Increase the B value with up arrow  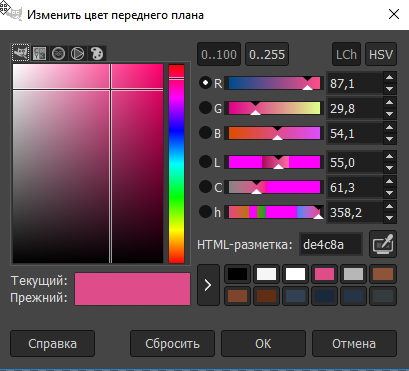(x=389, y=128)
